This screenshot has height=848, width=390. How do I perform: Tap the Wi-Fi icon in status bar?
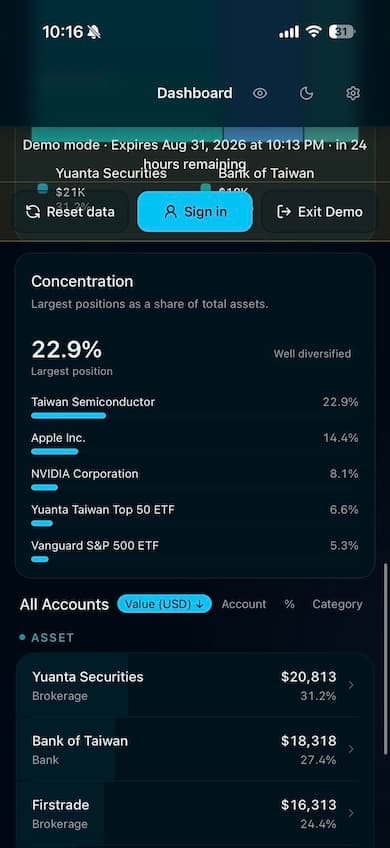pyautogui.click(x=314, y=32)
